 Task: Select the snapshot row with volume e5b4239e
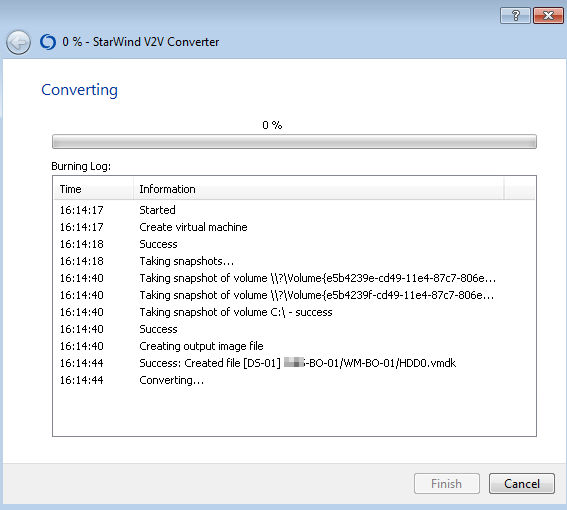pos(294,278)
